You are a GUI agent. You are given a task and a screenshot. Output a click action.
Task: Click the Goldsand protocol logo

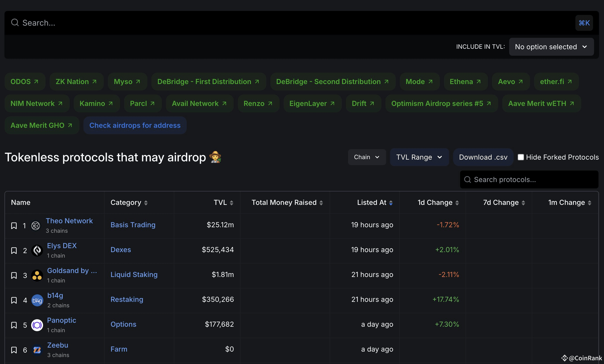tap(37, 275)
